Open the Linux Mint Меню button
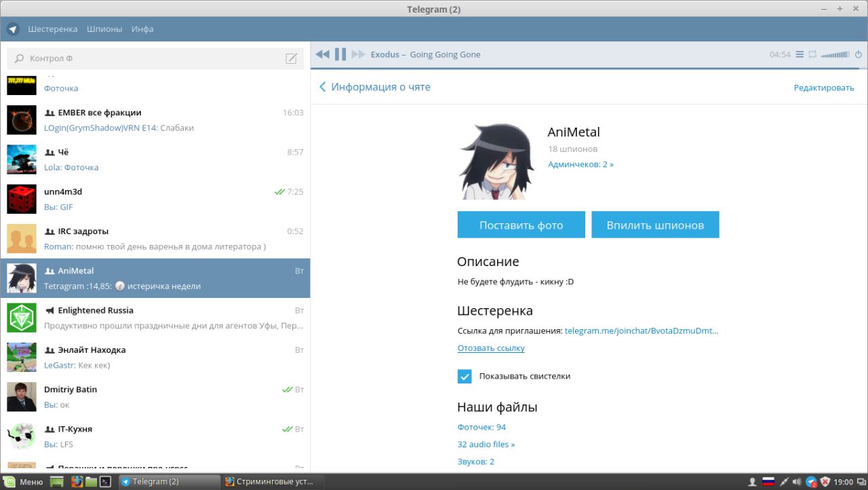 click(x=24, y=482)
